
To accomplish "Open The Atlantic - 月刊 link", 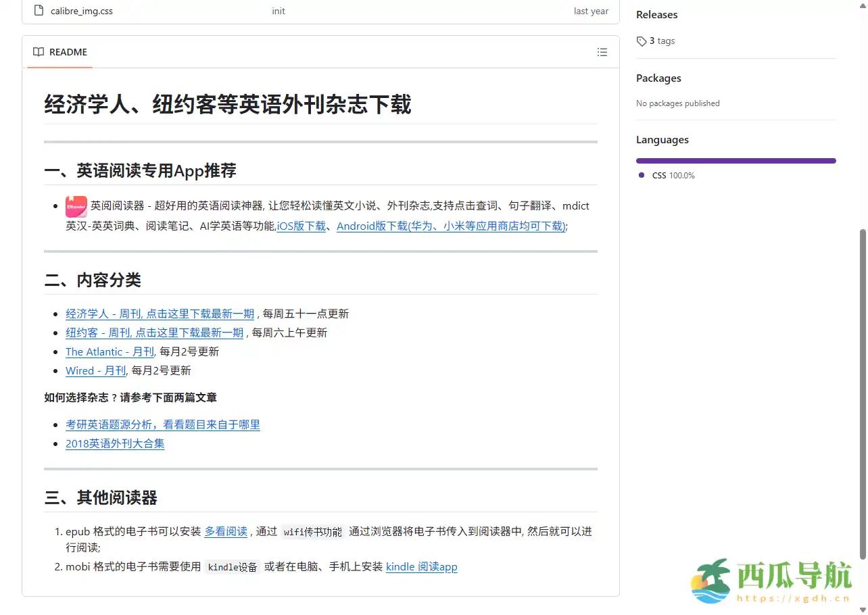I will point(110,351).
